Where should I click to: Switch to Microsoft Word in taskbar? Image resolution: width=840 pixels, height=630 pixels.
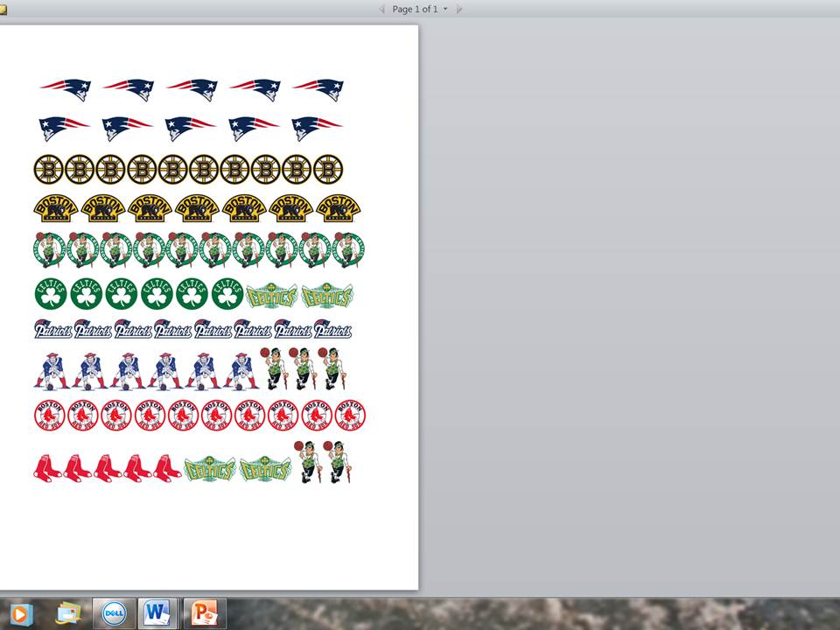point(157,613)
